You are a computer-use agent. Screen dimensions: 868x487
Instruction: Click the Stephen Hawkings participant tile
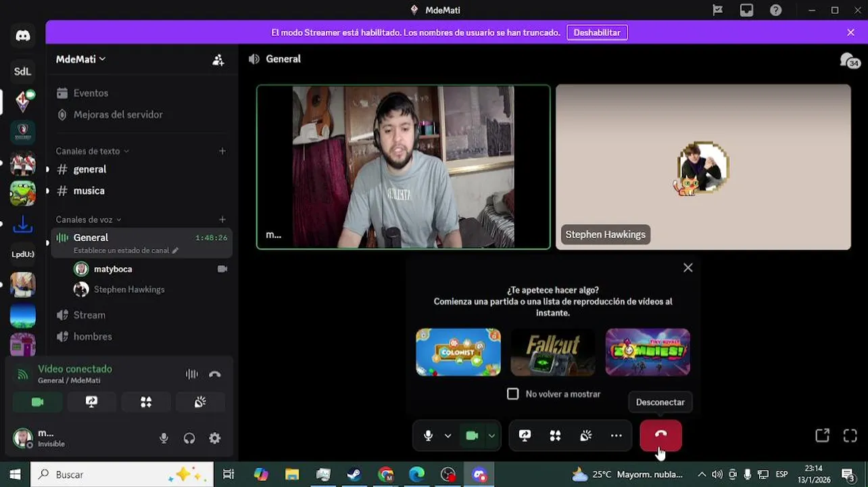click(703, 167)
